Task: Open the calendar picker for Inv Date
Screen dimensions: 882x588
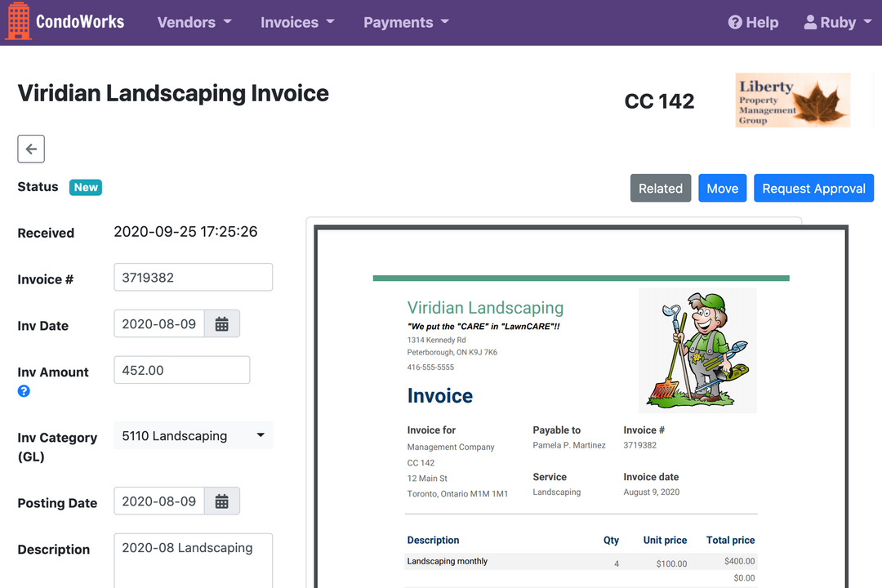Action: coord(221,323)
